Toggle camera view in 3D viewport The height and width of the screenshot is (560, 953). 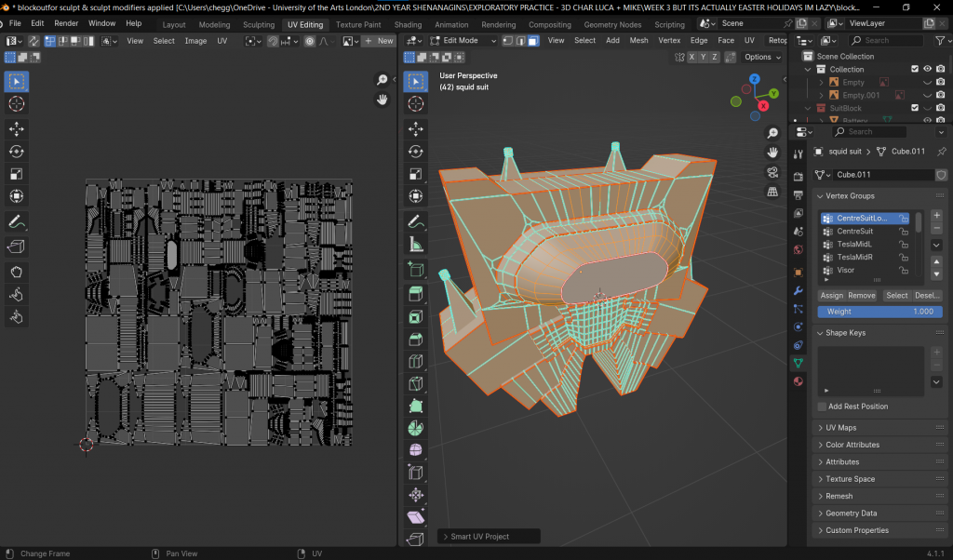click(772, 172)
